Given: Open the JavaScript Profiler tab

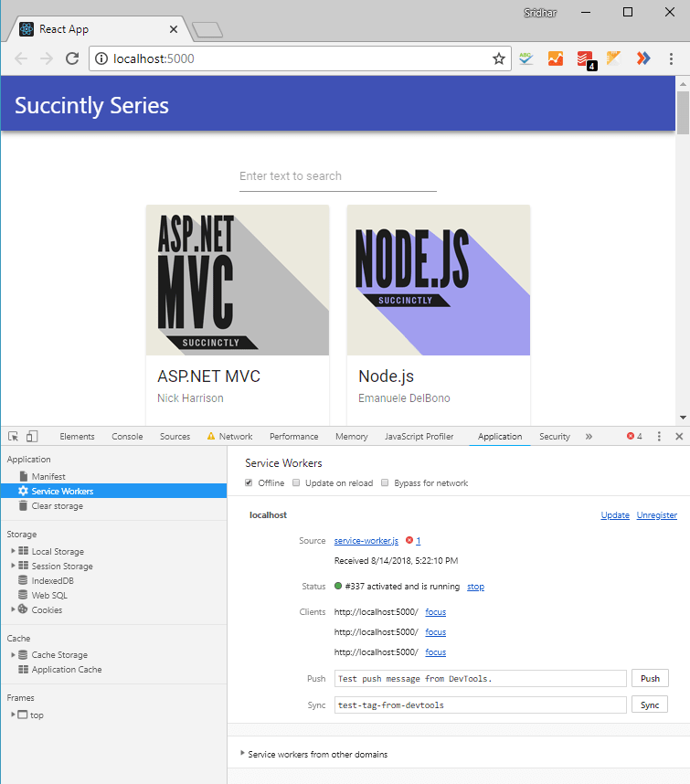Looking at the screenshot, I should 419,436.
